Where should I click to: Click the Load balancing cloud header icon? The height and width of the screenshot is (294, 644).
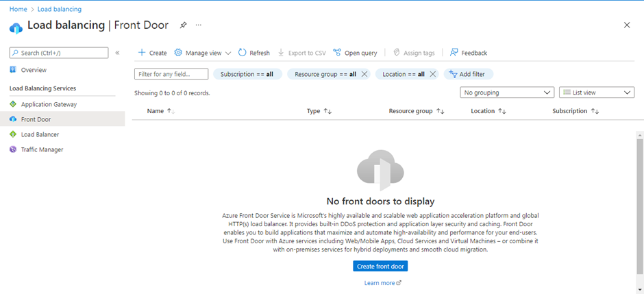(x=16, y=28)
